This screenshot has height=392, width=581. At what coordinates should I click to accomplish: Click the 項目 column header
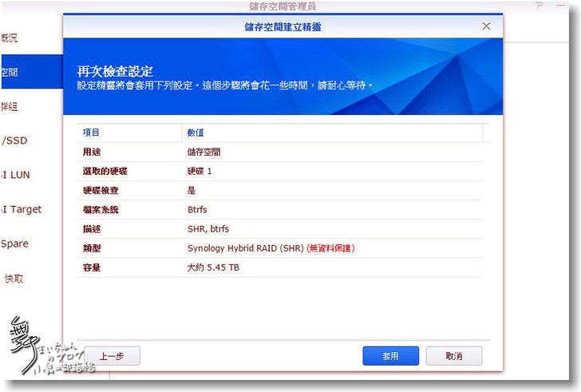[129, 133]
